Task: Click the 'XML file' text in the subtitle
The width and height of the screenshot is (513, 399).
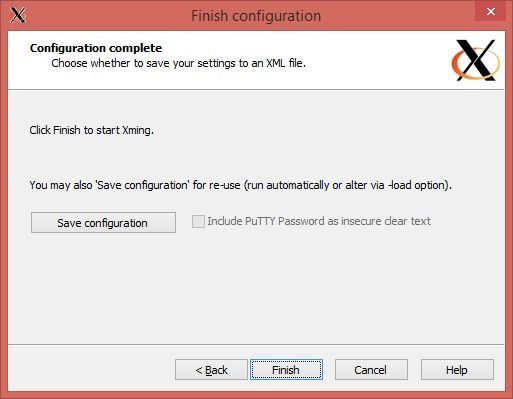Action: (286, 63)
